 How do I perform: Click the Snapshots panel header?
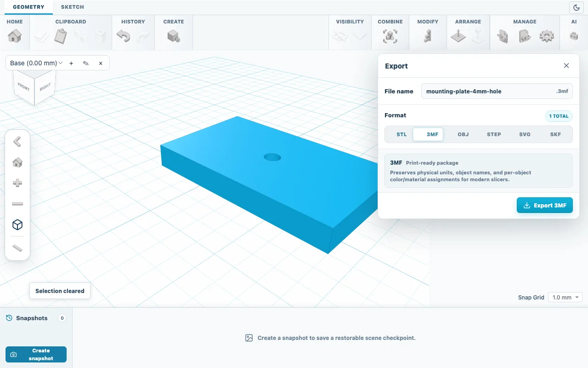36,318
